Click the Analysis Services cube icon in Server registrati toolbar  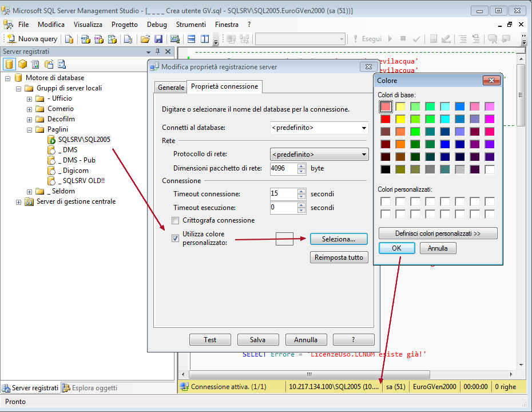22,64
